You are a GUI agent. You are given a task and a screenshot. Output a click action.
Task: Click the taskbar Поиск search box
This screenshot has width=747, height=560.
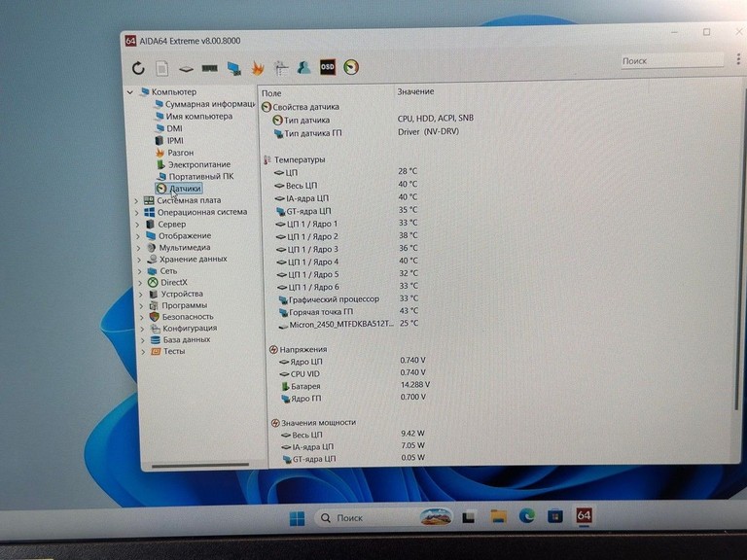pos(383,517)
